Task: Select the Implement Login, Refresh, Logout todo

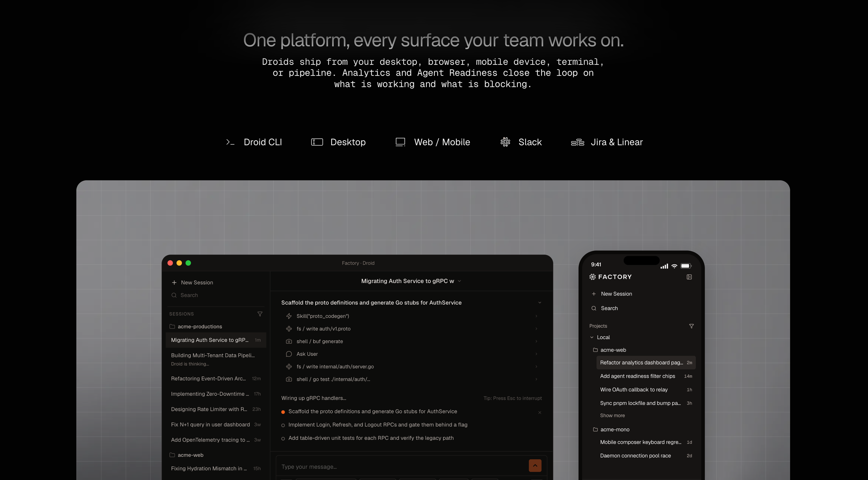Action: pyautogui.click(x=374, y=425)
